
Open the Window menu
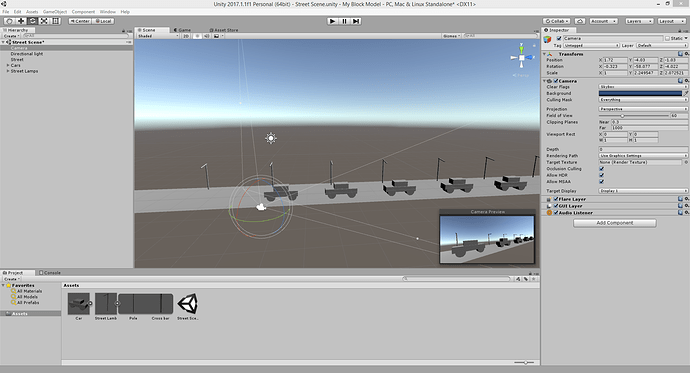point(107,12)
